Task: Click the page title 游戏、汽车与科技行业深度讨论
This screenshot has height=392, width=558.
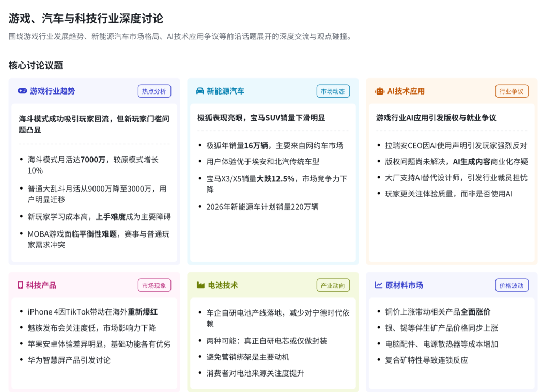Action: click(x=86, y=19)
